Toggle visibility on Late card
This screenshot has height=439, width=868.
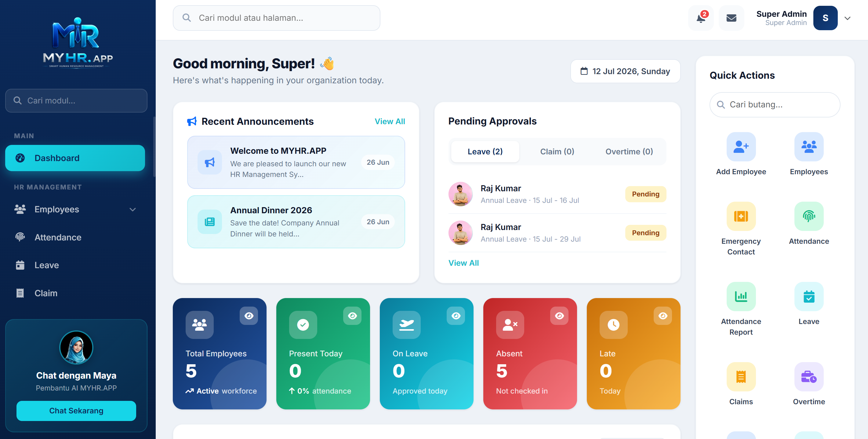pyautogui.click(x=663, y=316)
